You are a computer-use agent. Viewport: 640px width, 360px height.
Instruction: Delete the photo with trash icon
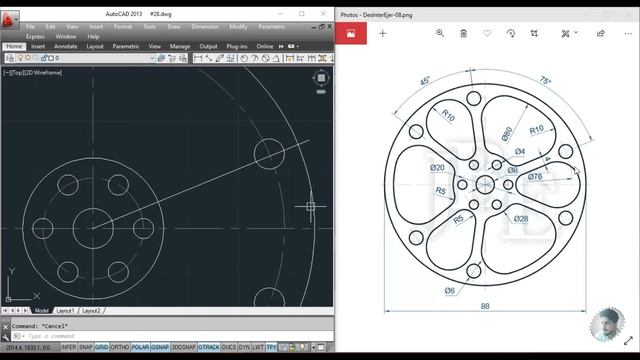464,33
